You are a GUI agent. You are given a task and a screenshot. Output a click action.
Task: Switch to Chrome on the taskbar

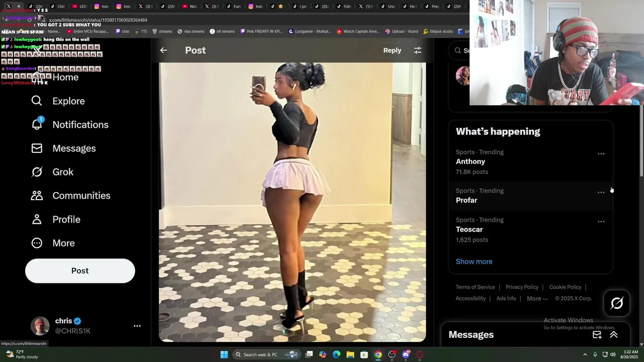(378, 354)
